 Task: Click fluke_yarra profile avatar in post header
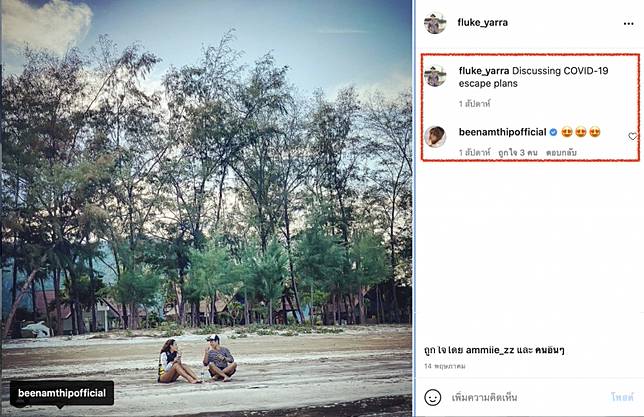coord(435,23)
